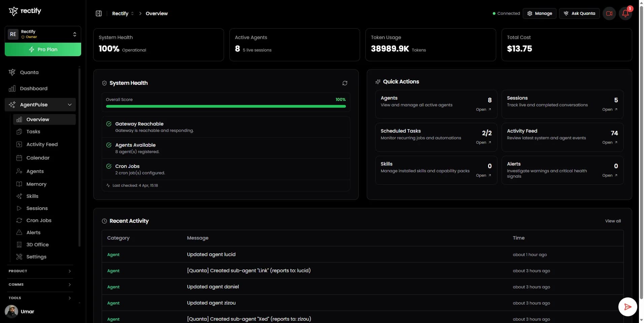Open the Memory section in the sidebar
This screenshot has height=323, width=644.
coord(36,184)
